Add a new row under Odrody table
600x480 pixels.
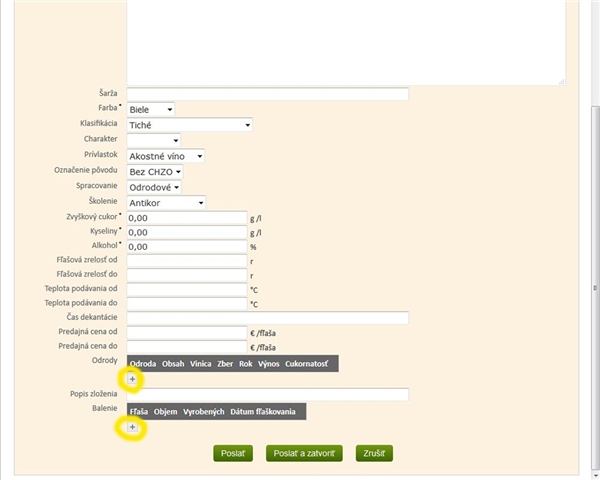click(132, 379)
